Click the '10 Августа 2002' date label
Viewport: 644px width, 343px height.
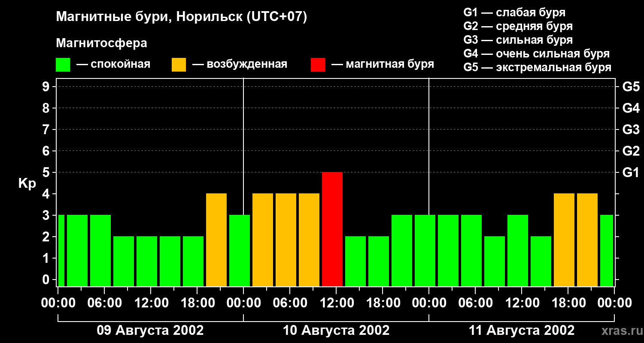point(336,331)
